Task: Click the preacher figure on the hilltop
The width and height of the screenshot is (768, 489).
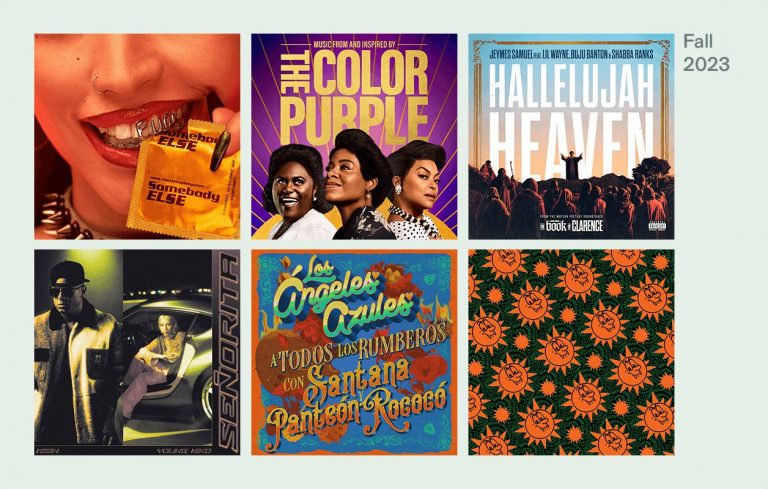Action: click(571, 167)
